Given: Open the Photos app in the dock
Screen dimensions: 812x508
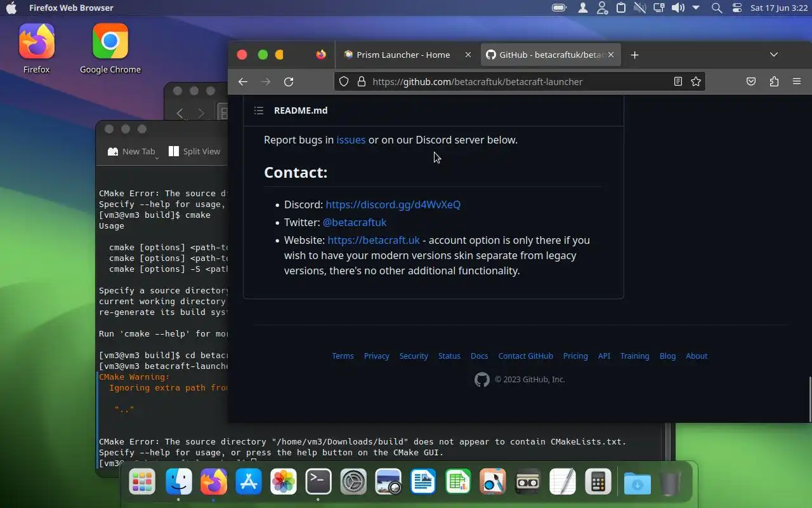Looking at the screenshot, I should 284,482.
